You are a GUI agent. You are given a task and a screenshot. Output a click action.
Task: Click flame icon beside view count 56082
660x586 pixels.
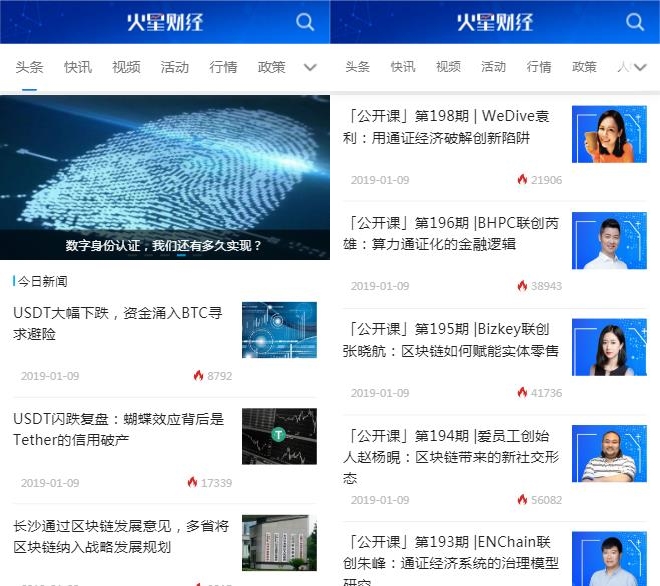point(522,499)
